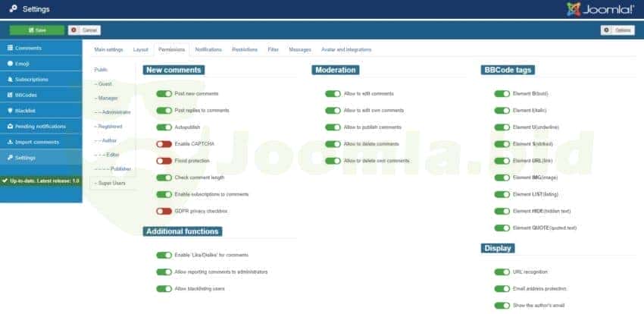This screenshot has height=314, width=644.
Task: Switch to the Layout tab
Action: pyautogui.click(x=141, y=49)
